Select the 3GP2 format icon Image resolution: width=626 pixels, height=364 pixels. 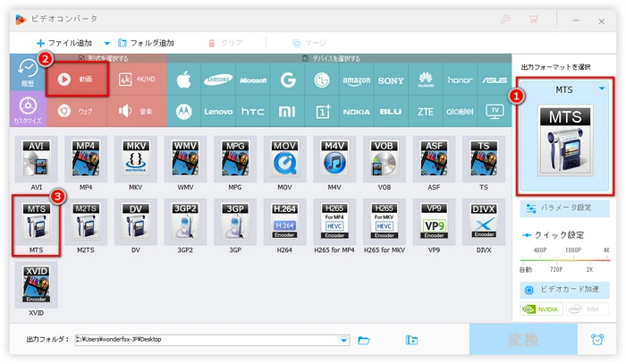185,222
